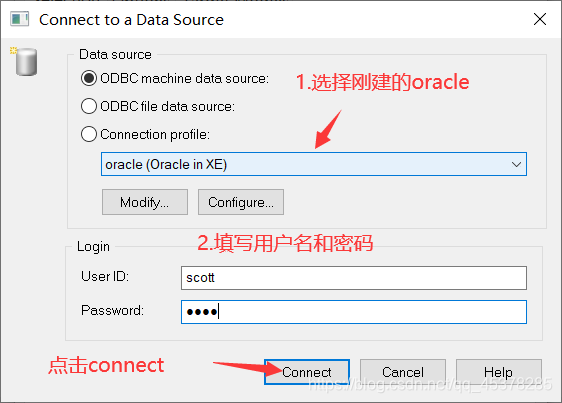
Task: Expand the data source dropdown arrow
Action: click(516, 164)
